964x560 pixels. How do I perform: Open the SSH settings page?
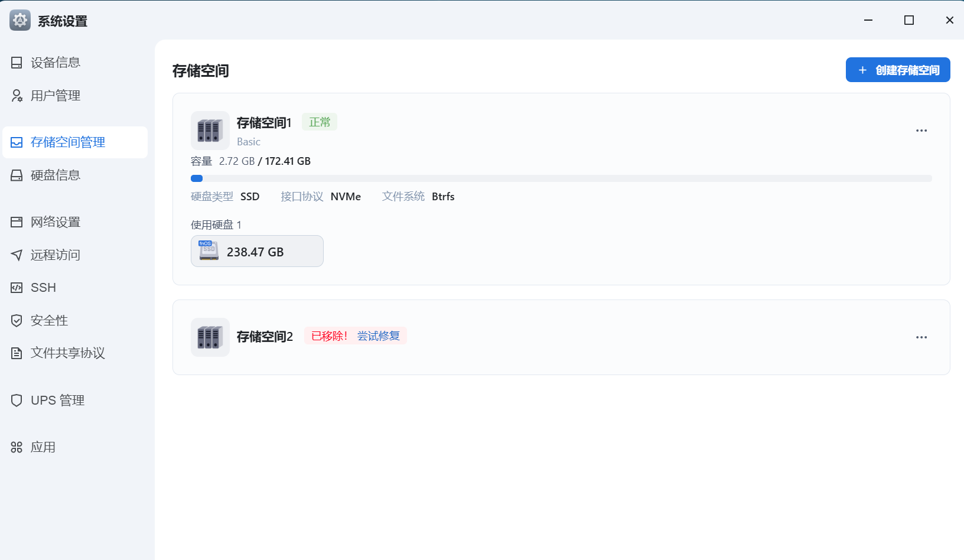[x=75, y=288]
